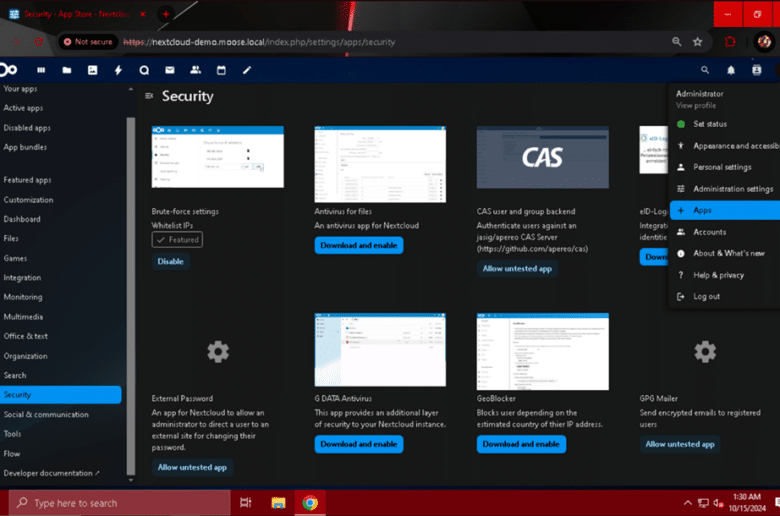This screenshot has height=516, width=780.
Task: Open a new browser tab
Action: pos(166,14)
